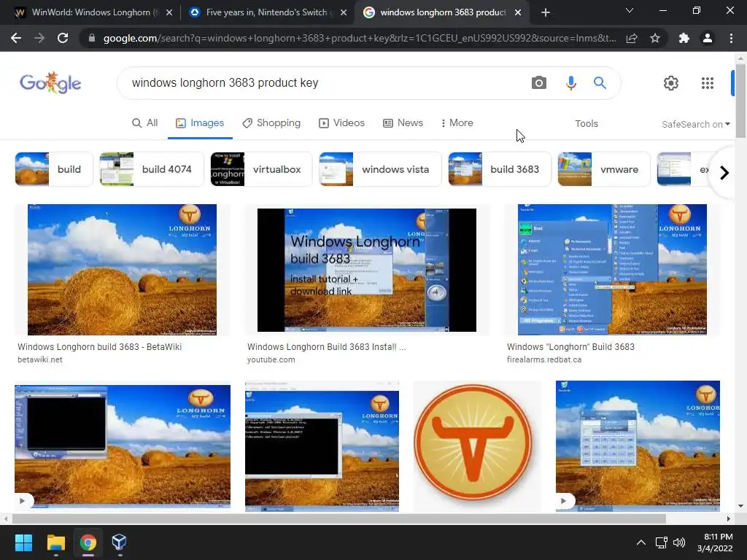The width and height of the screenshot is (747, 560).
Task: Open the Longhorn bull logo image
Action: tap(473, 443)
